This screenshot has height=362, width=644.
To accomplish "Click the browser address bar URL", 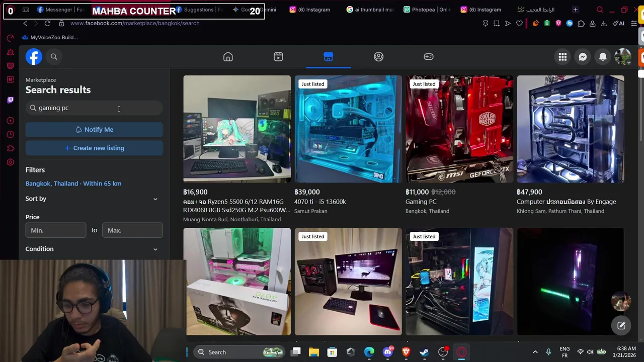I will point(135,23).
